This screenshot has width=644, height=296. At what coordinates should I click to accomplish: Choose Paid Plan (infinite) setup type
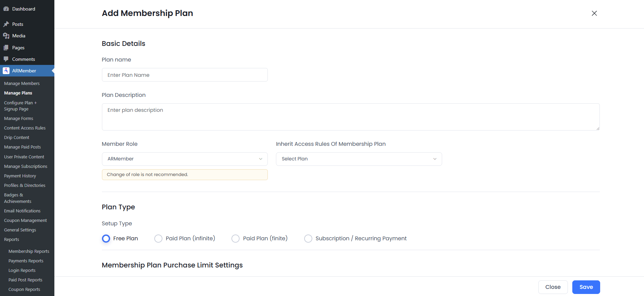[x=158, y=239]
